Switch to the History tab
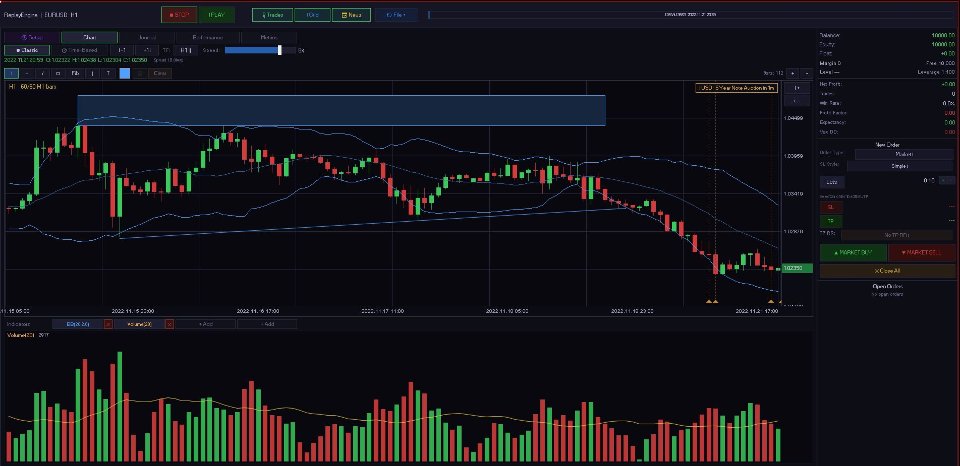 click(268, 37)
